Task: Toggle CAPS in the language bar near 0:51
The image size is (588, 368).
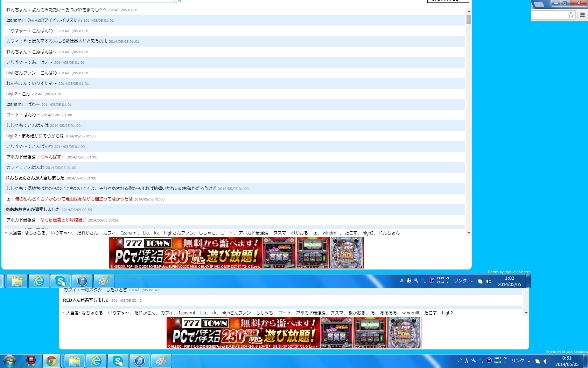Action: (498, 358)
